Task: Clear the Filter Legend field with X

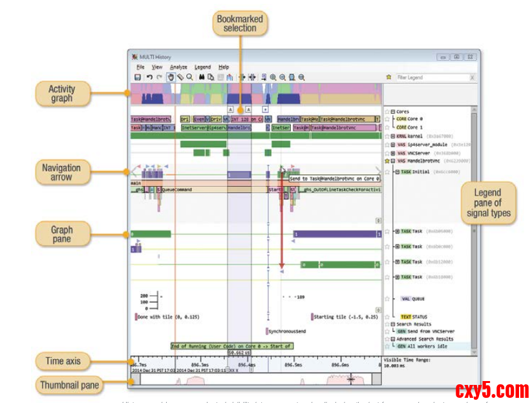Action: [472, 77]
